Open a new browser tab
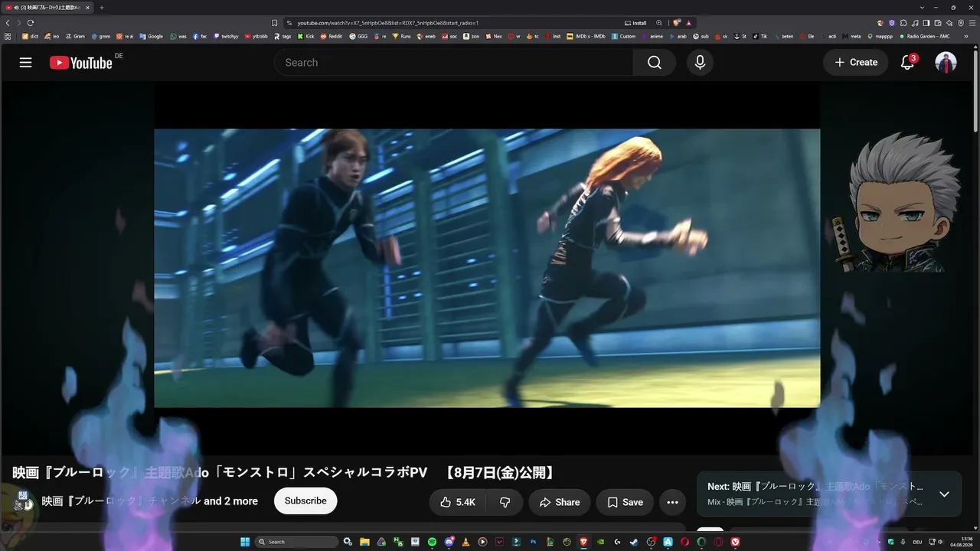This screenshot has width=980, height=551. coord(101,8)
